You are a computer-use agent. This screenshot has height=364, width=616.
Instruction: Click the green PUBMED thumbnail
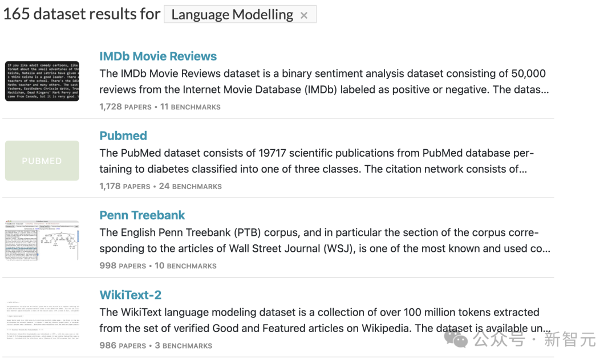pyautogui.click(x=42, y=161)
